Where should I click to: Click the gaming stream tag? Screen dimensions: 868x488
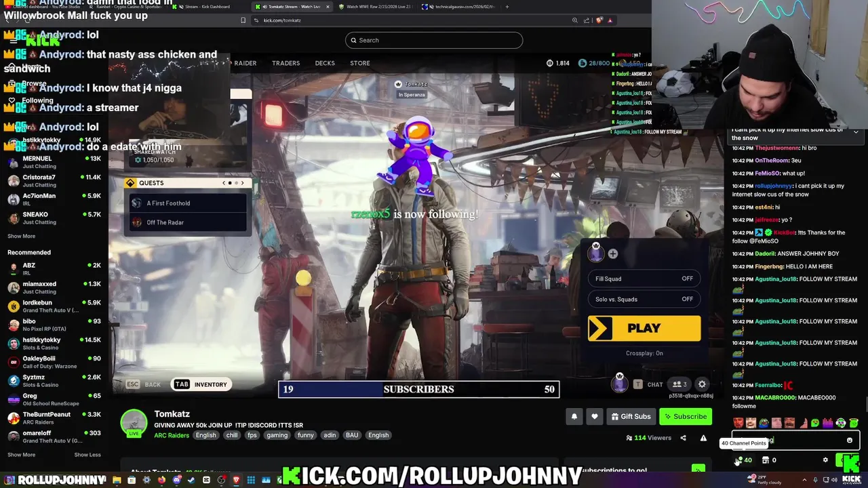[x=277, y=435]
